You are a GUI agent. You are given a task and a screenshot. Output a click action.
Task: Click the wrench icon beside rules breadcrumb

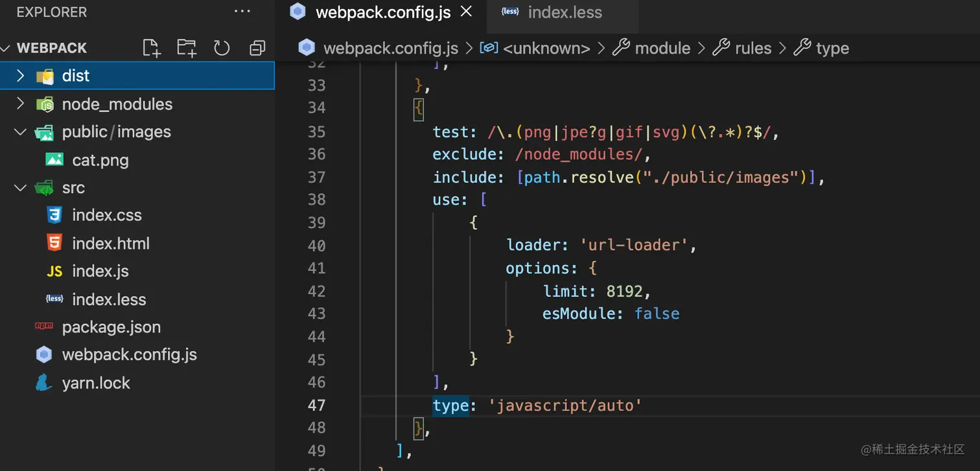[x=721, y=48]
